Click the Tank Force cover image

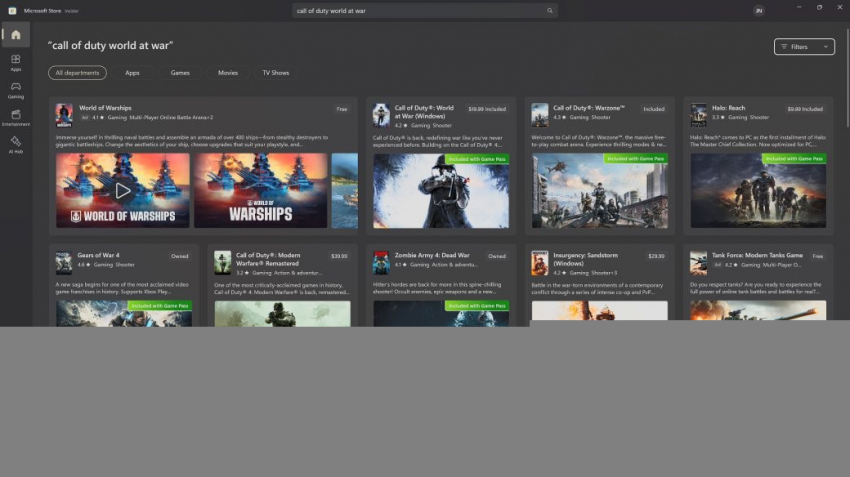[x=758, y=310]
